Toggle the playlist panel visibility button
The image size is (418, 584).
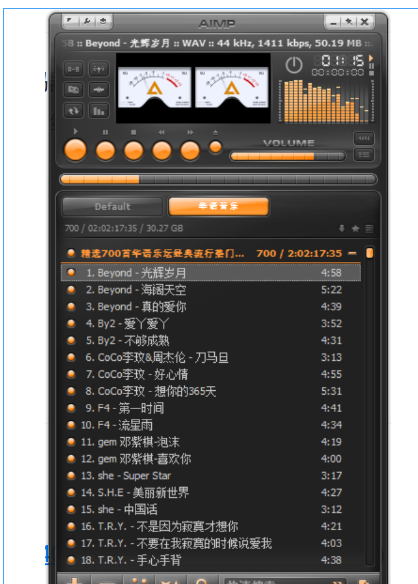pyautogui.click(x=364, y=154)
